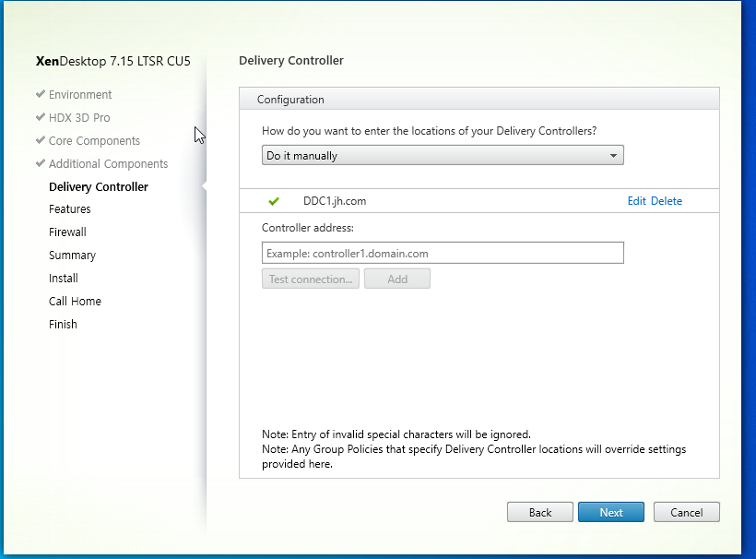The height and width of the screenshot is (559, 756).
Task: Click the DDC1.jh.com controller name
Action: (335, 201)
